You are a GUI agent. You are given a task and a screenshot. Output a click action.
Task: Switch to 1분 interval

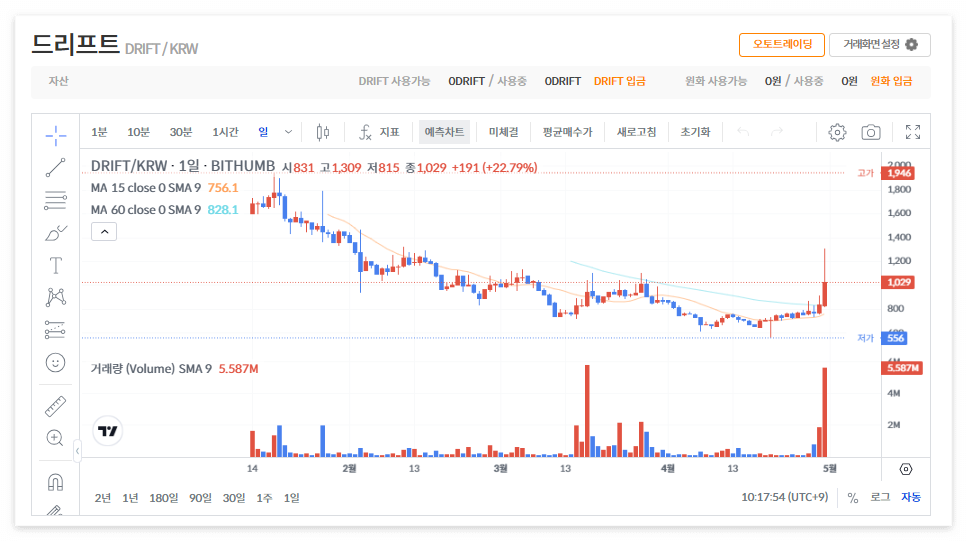pos(99,132)
